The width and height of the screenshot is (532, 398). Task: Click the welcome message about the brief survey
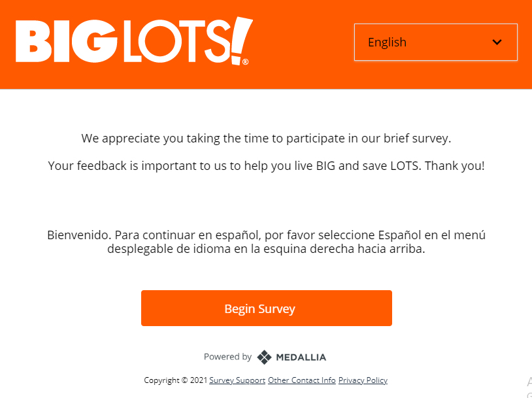266,138
